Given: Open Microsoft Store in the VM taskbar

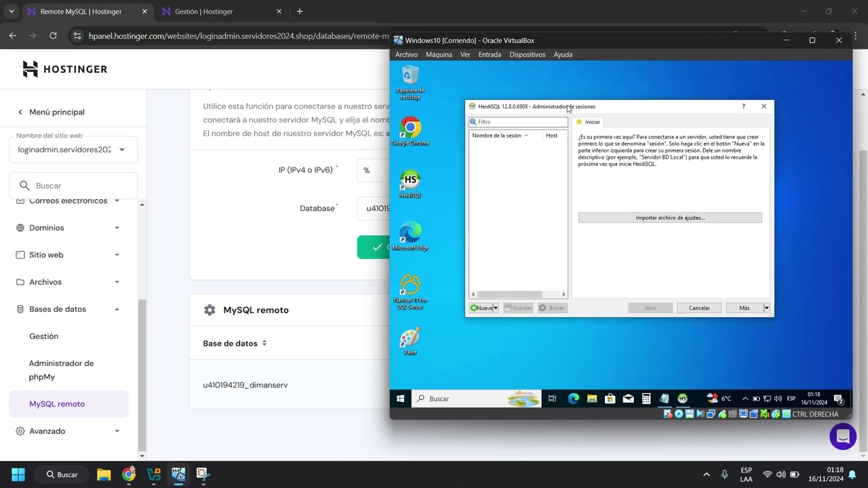Looking at the screenshot, I should 610,399.
